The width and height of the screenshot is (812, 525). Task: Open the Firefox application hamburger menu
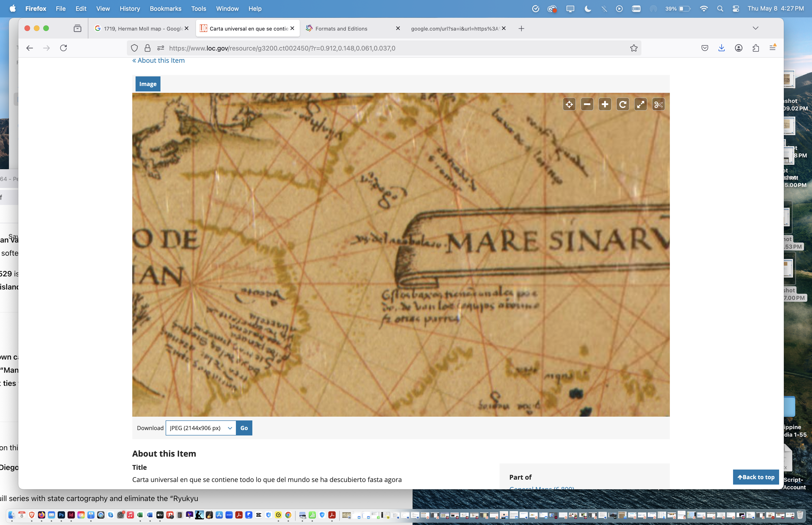pos(773,48)
